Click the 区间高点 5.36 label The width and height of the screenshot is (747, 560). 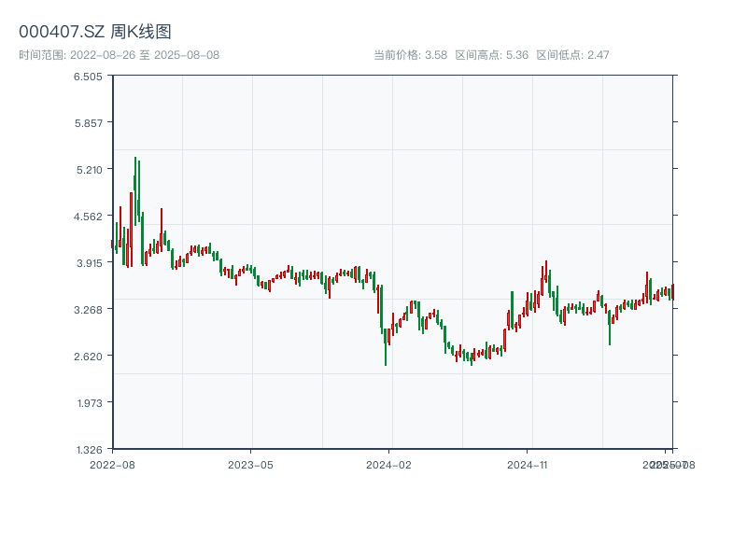tap(491, 55)
